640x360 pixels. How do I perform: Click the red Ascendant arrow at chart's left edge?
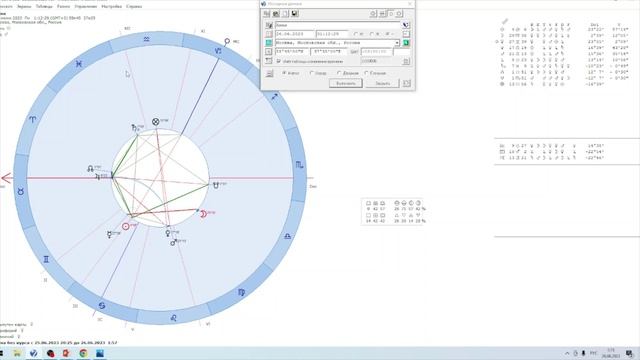pos(7,178)
